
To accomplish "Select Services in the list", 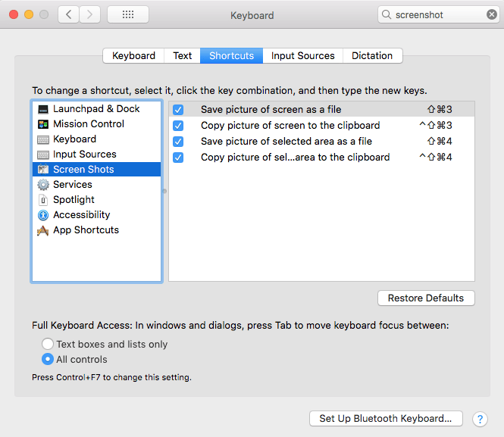I will tap(96, 184).
